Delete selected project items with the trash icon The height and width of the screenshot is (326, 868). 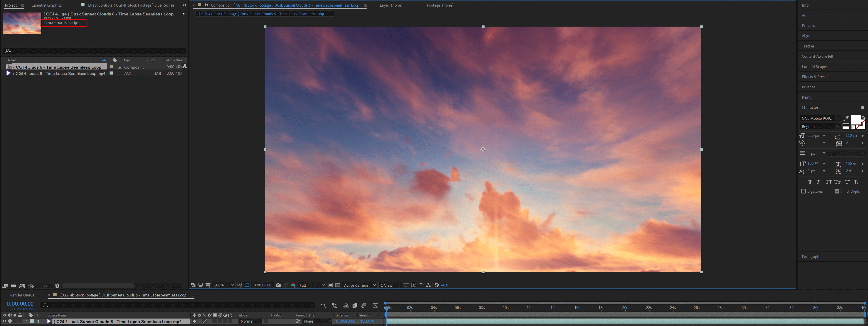pyautogui.click(x=57, y=286)
